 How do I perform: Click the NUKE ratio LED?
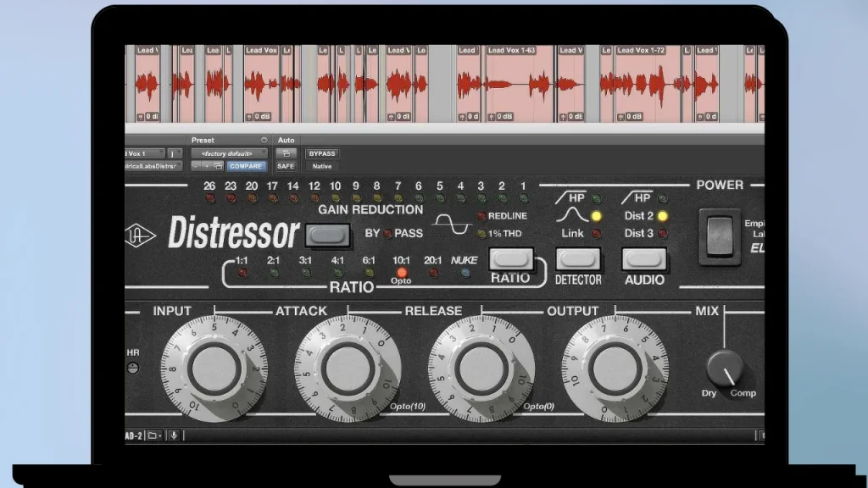[465, 272]
